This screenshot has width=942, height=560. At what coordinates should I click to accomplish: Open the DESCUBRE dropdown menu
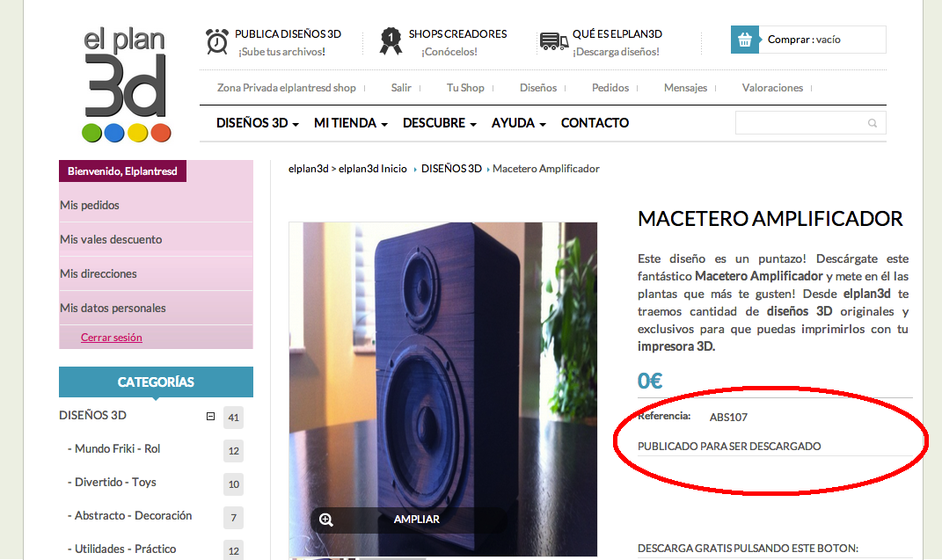coord(439,123)
